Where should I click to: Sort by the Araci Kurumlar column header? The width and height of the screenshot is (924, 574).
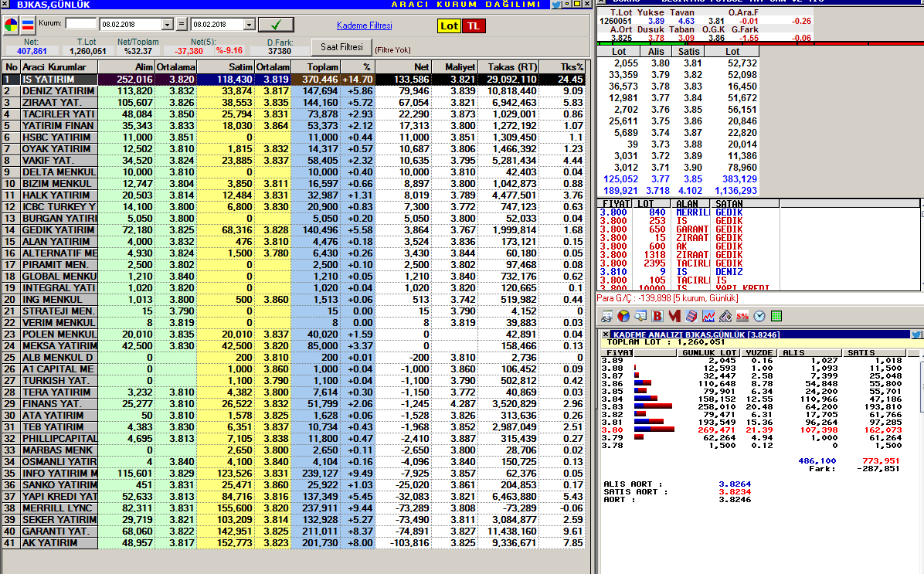[x=59, y=67]
